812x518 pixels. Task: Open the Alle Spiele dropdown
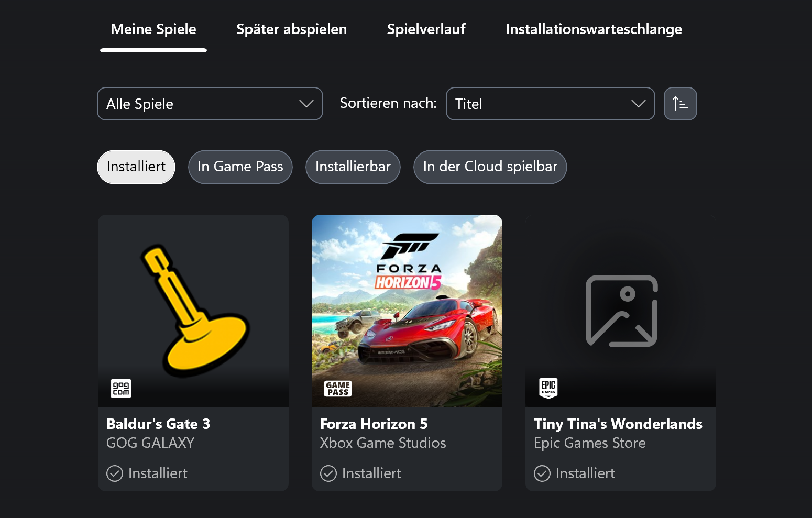pos(210,104)
